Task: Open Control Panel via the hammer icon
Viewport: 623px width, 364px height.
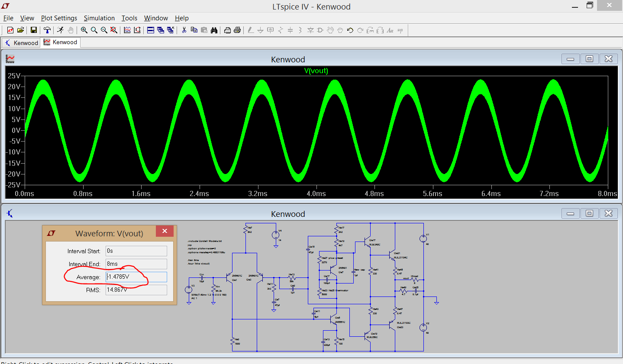Action: click(47, 30)
